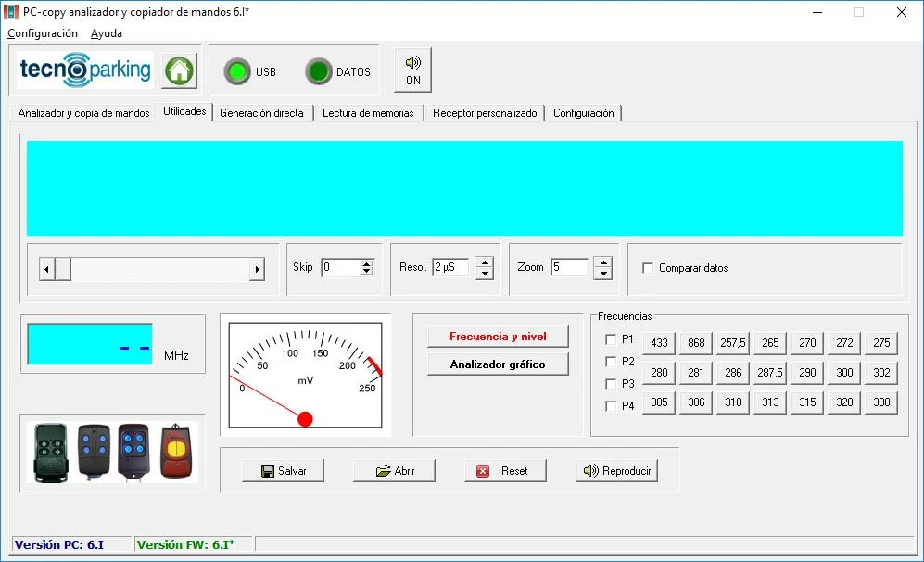
Task: Click the Versión FW: 6.I* status text
Action: coord(185,544)
